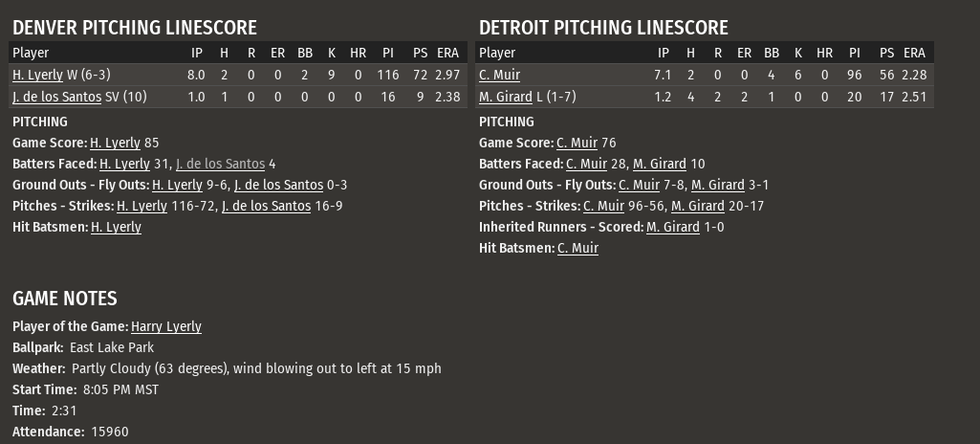
Task: Click M. Girard under Inherited Runners - Scored
Action: tap(672, 227)
